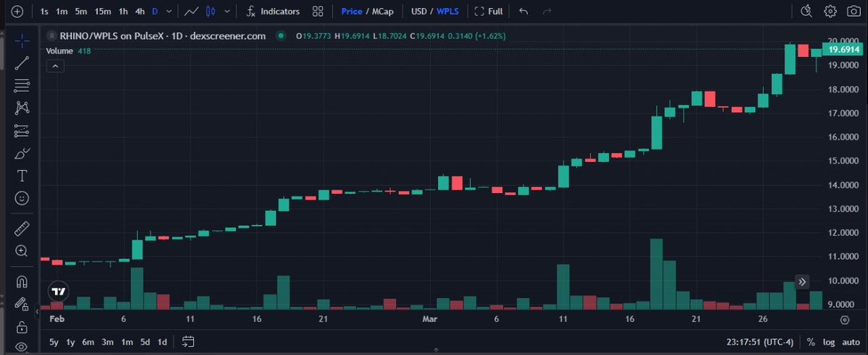Set date range to 5d

(x=145, y=342)
